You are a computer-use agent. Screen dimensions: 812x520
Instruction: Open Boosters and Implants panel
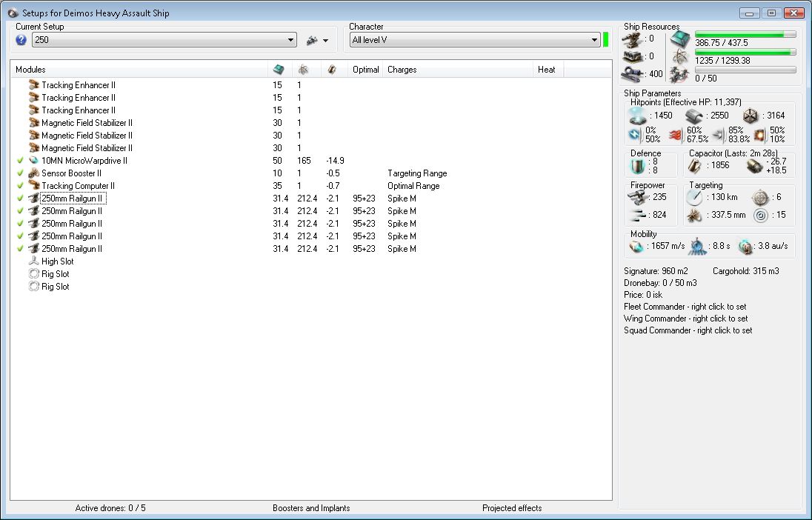311,508
